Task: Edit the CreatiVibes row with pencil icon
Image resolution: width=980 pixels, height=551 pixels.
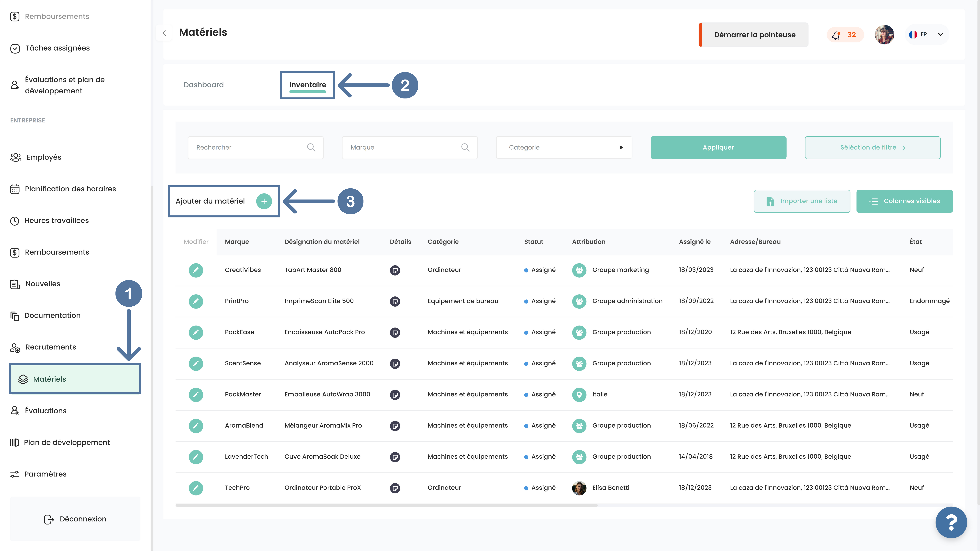Action: (x=196, y=270)
